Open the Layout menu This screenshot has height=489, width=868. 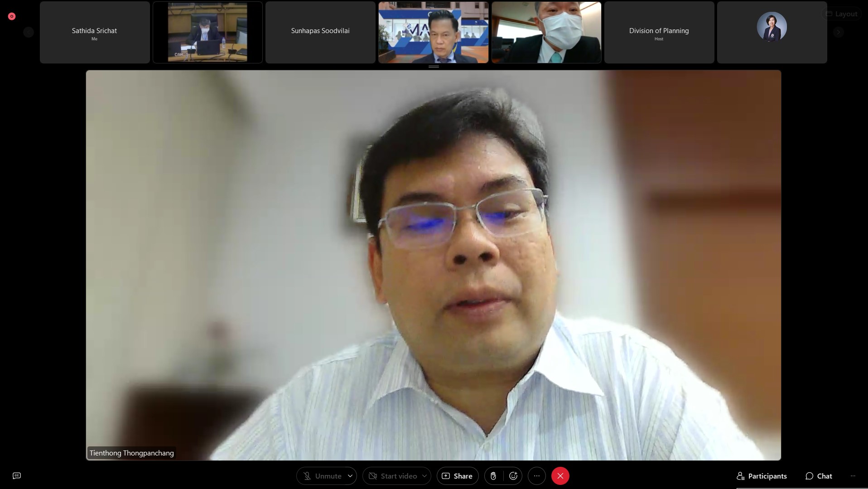click(x=842, y=14)
